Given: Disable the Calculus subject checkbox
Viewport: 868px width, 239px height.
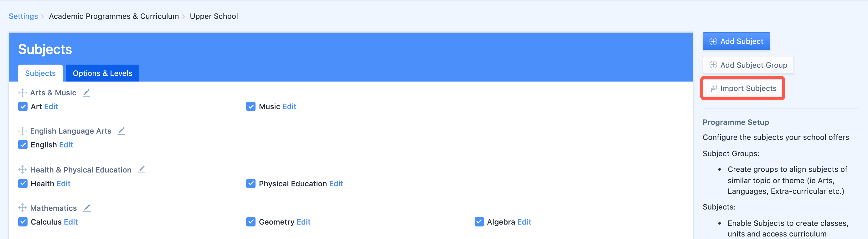Looking at the screenshot, I should tap(23, 222).
